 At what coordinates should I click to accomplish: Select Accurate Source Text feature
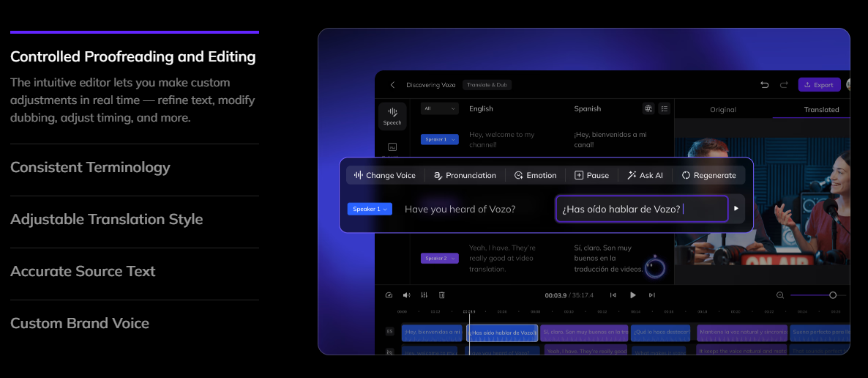(83, 271)
